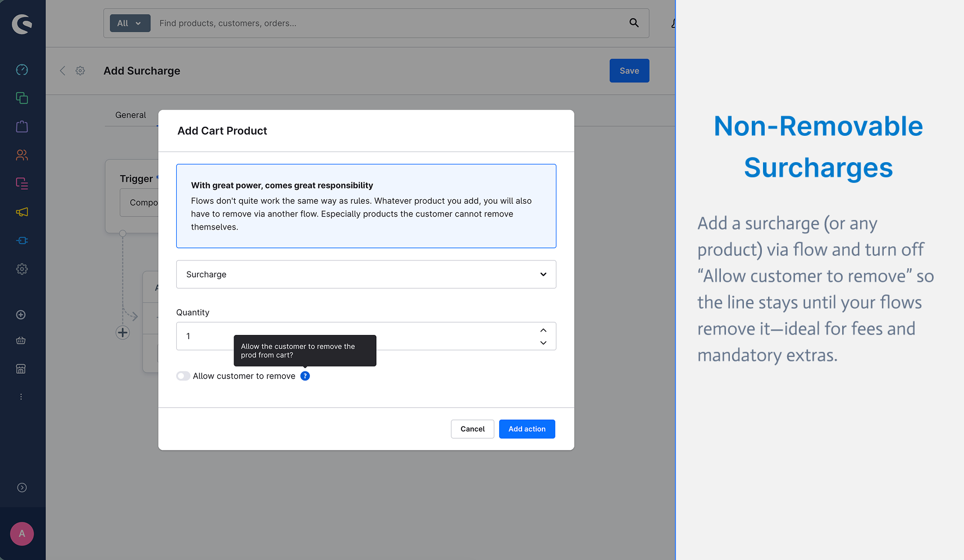Open the Catalogues copy icon in sidebar
The image size is (964, 560).
pos(22,98)
